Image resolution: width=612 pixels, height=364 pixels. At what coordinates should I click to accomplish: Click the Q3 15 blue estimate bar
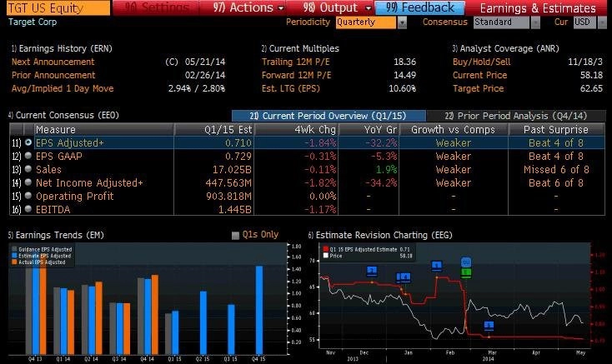pos(231,329)
